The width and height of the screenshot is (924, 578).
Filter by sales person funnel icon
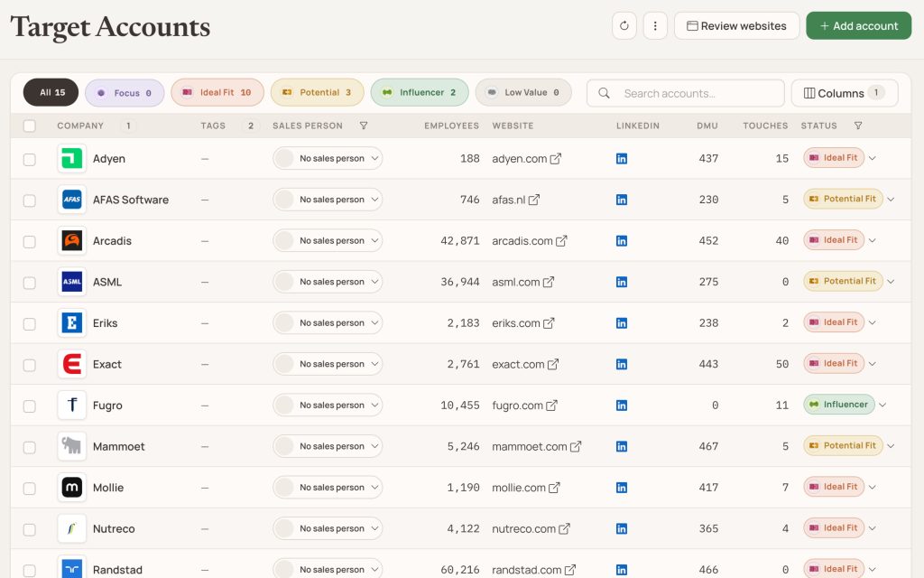[x=364, y=126]
